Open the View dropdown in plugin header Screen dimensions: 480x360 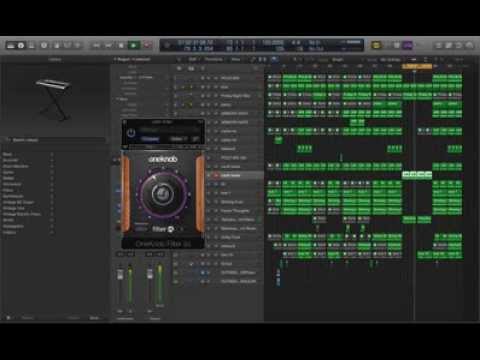[178, 139]
